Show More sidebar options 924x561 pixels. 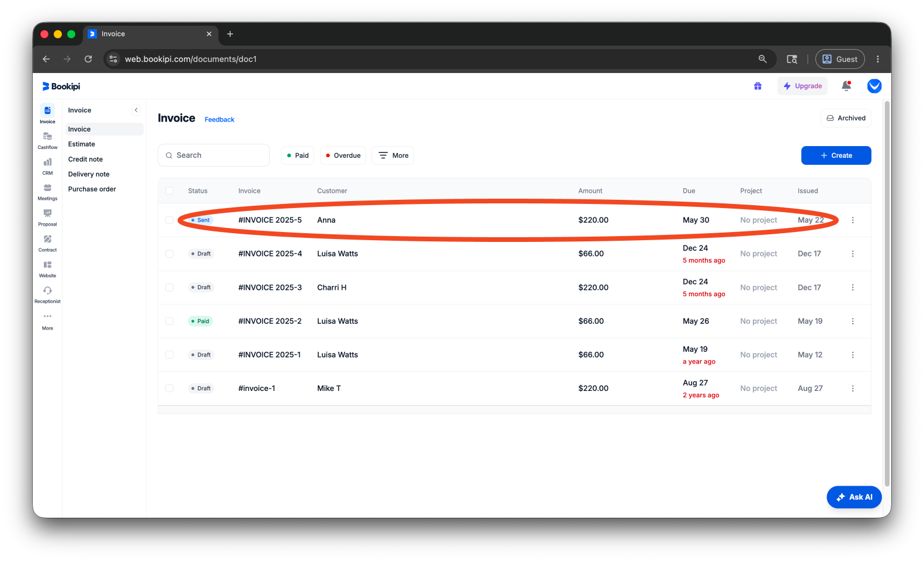coord(47,321)
